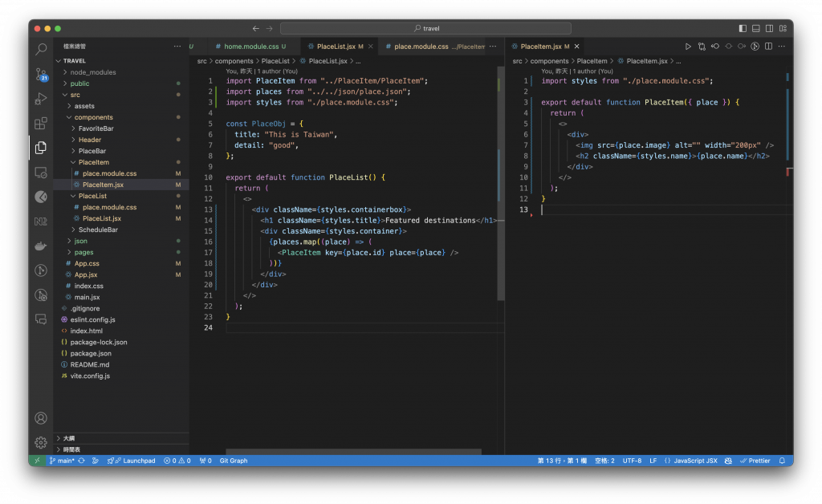The width and height of the screenshot is (822, 504).
Task: Click main* branch in status bar
Action: pos(61,461)
